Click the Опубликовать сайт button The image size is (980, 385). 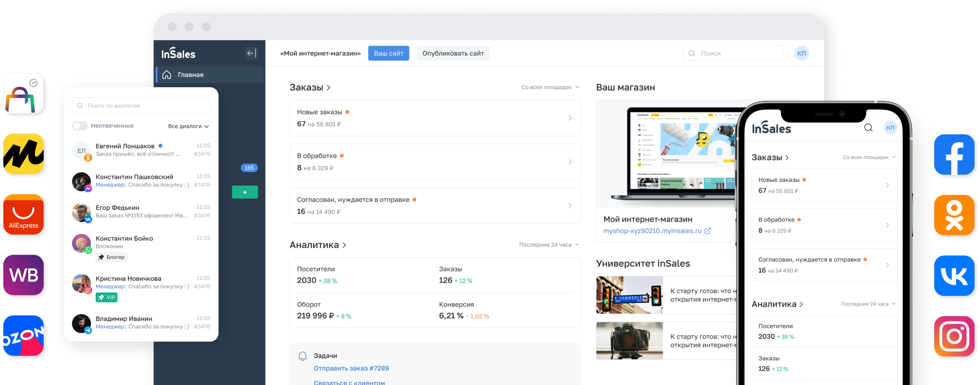coord(453,53)
